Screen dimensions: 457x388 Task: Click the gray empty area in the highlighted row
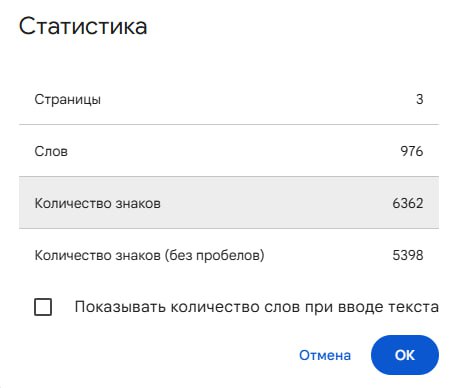277,203
